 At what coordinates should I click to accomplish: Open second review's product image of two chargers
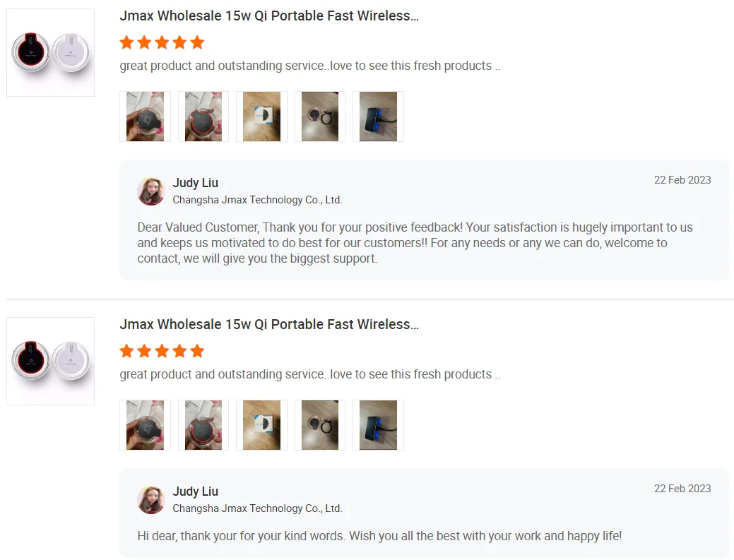click(51, 361)
